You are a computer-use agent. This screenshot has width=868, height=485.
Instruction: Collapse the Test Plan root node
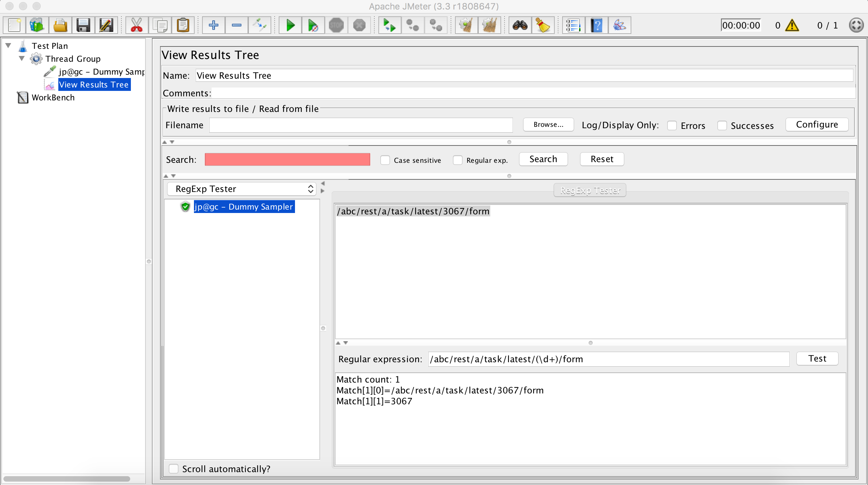[8, 45]
